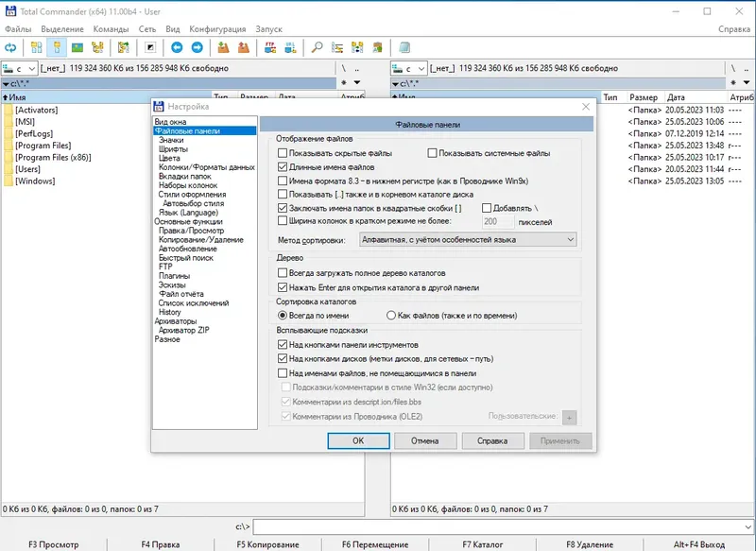Click the Отмена button

click(424, 440)
